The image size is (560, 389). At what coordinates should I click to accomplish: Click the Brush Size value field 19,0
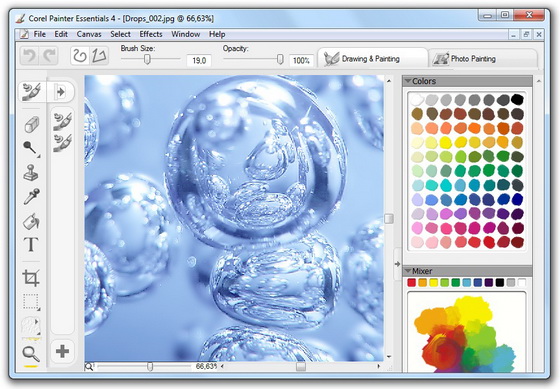pyautogui.click(x=199, y=61)
